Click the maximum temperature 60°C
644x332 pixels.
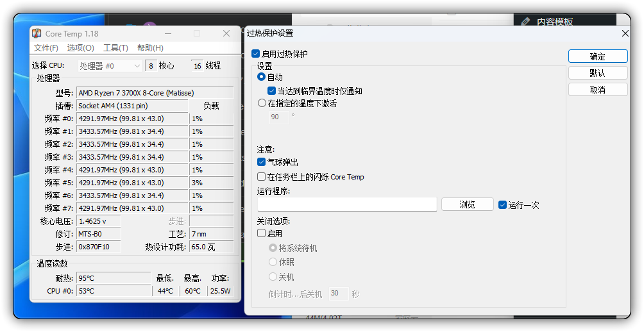[x=193, y=291]
